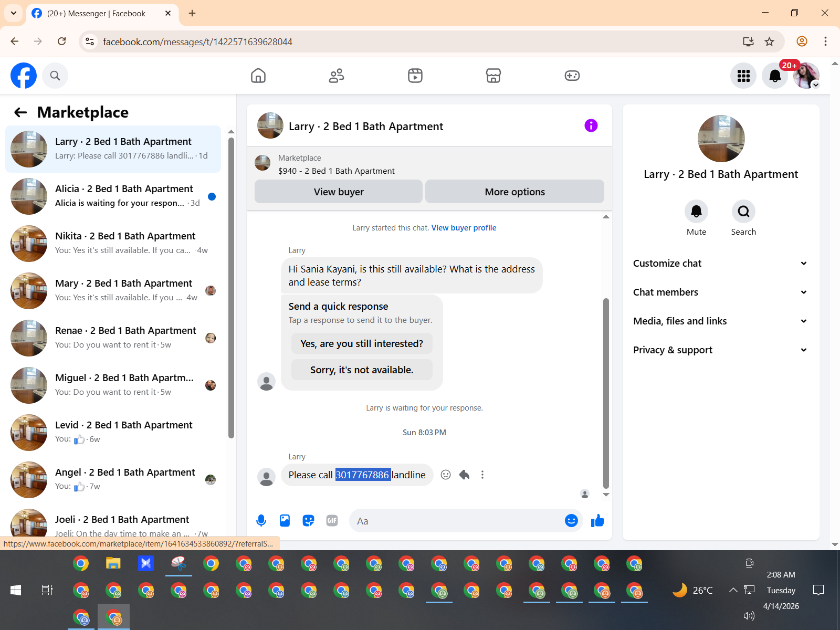Screen dimensions: 840x630
Task: Choose 'Yes, are you still interested?' quick response
Action: pos(362,344)
